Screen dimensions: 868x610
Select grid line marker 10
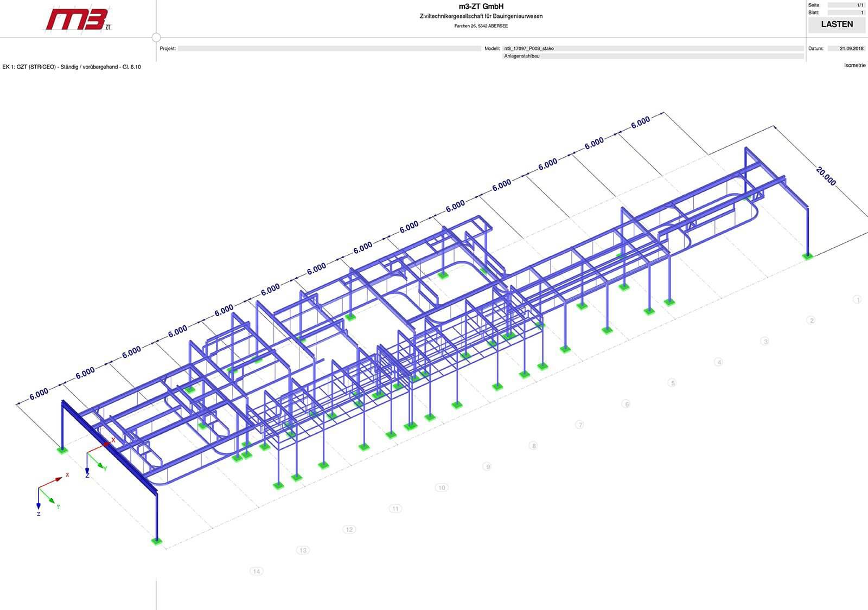(442, 487)
